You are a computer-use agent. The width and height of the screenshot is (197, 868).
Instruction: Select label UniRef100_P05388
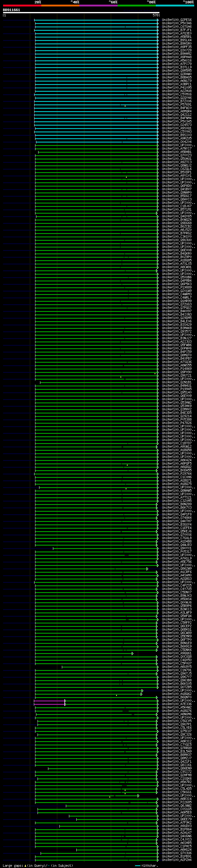[177, 419]
